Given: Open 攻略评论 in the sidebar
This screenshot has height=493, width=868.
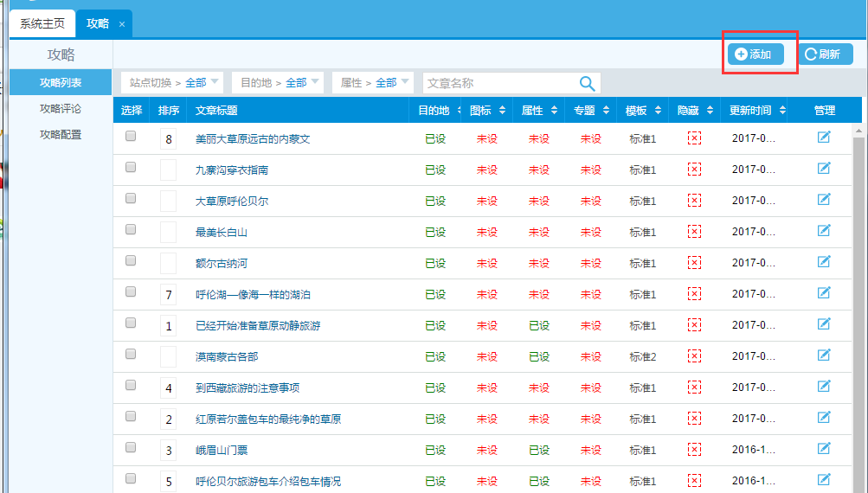Looking at the screenshot, I should (x=61, y=108).
